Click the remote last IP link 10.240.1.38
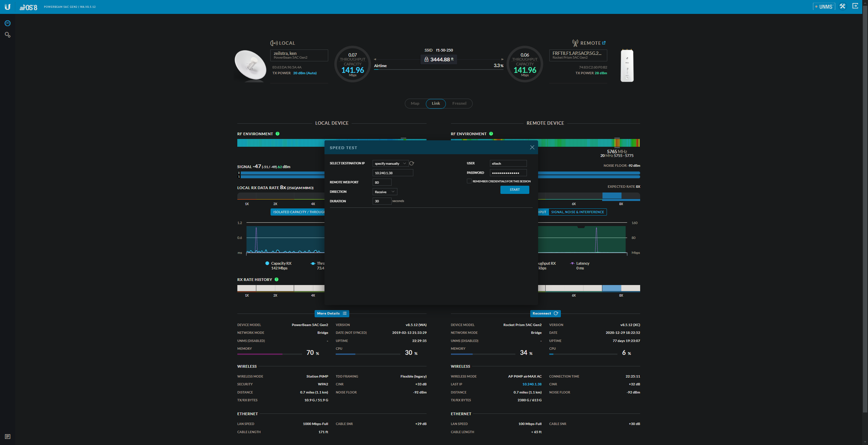Image resolution: width=868 pixels, height=445 pixels. coord(532,384)
